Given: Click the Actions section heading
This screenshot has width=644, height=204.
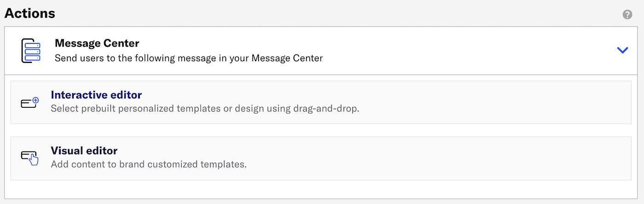Looking at the screenshot, I should click(x=30, y=13).
